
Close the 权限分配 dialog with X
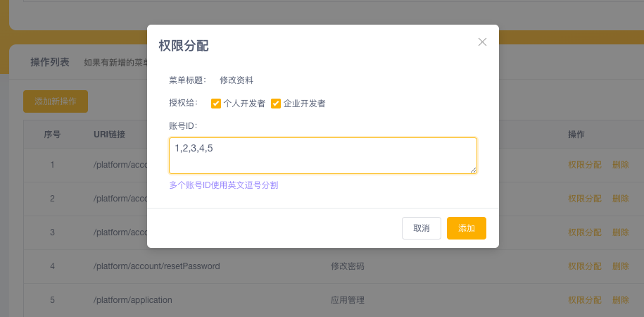pos(482,42)
